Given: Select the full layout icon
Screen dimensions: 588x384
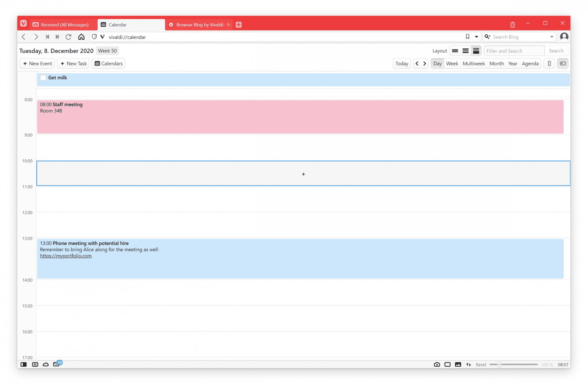Looking at the screenshot, I should click(x=476, y=50).
